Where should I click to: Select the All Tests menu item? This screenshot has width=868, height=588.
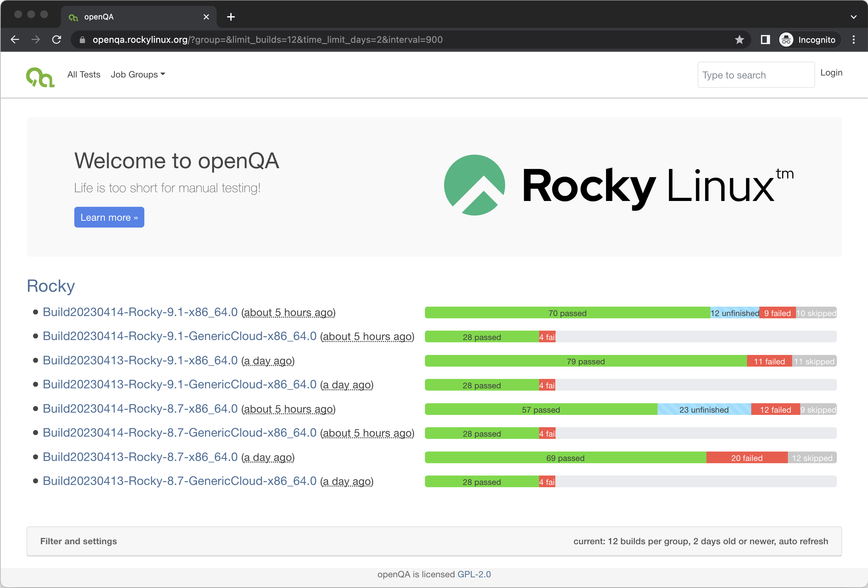pyautogui.click(x=83, y=74)
